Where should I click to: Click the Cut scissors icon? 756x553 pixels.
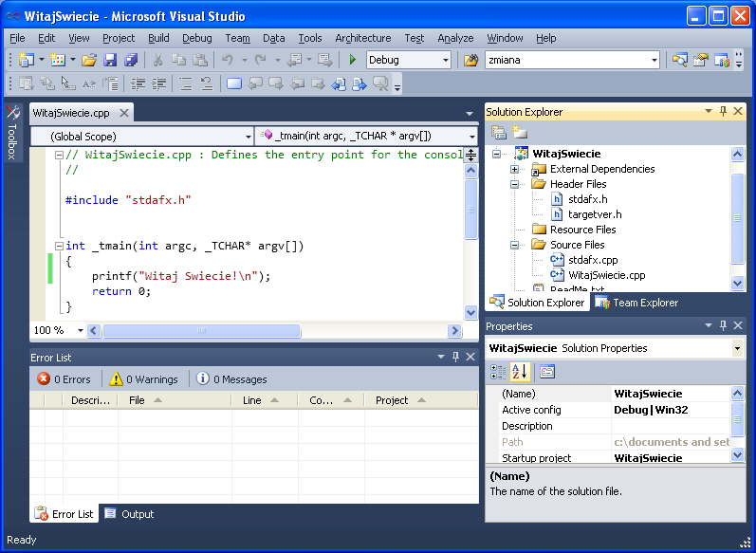pos(157,60)
